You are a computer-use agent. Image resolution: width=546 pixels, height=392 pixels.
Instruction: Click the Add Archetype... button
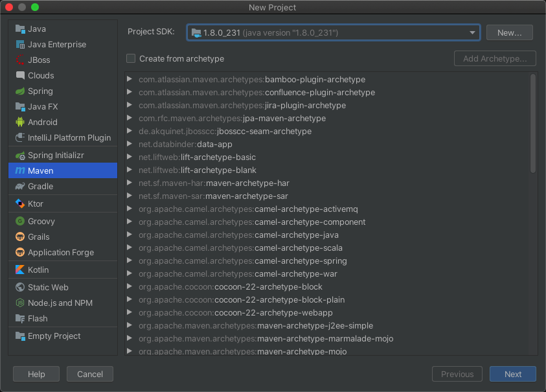[495, 58]
